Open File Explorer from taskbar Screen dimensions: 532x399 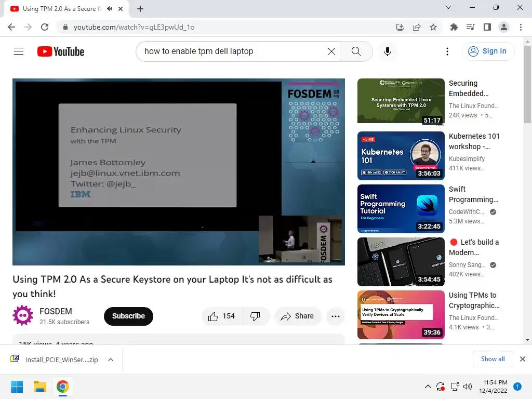click(39, 387)
